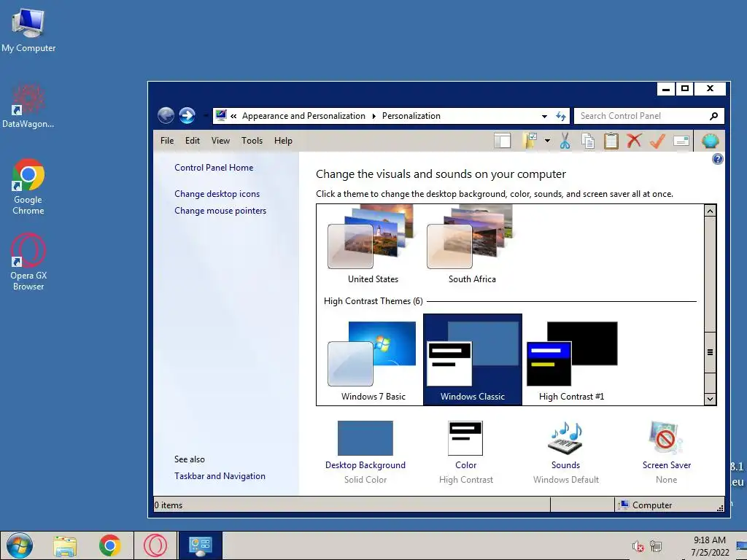Click the Desktop Background solid color swatch
Screen dimensions: 747x560
[365, 438]
